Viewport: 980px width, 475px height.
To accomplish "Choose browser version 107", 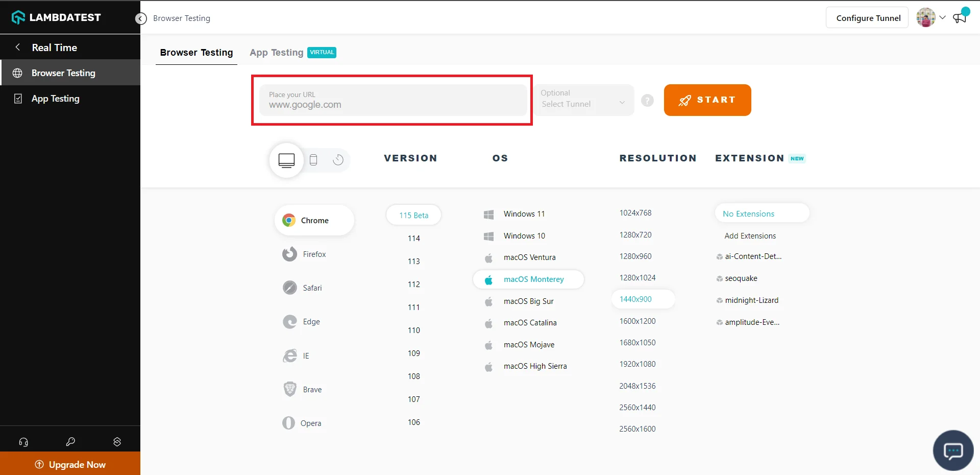I will coord(414,399).
